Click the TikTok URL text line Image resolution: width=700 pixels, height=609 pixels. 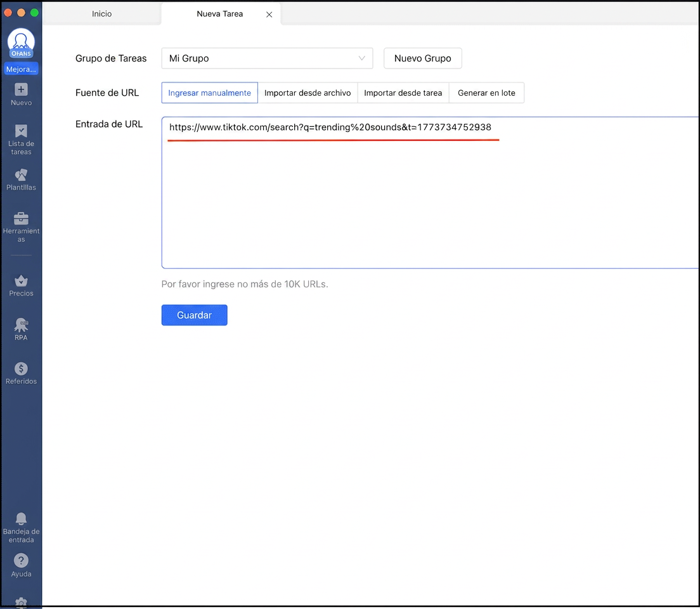[330, 127]
